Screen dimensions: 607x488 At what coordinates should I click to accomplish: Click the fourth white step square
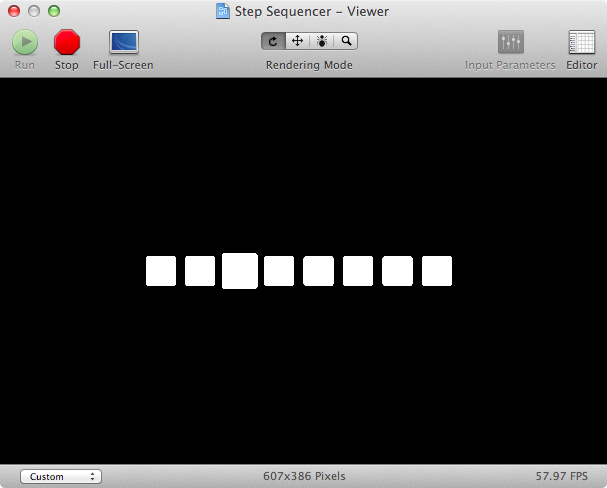point(279,271)
